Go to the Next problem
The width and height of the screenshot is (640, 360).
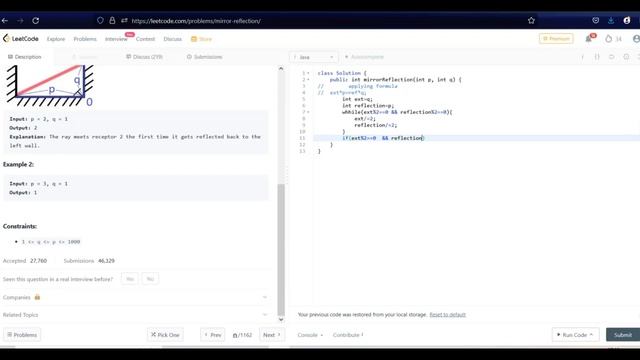[272, 335]
